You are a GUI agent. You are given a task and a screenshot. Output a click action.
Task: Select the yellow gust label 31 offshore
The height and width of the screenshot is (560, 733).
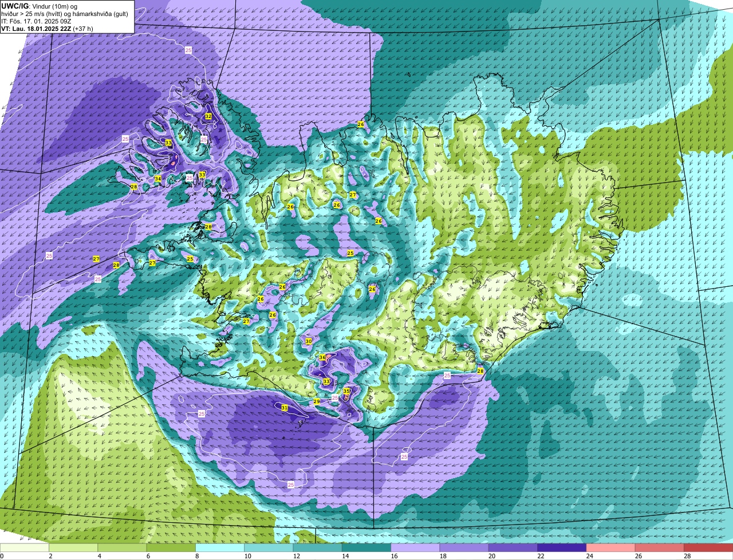285,407
